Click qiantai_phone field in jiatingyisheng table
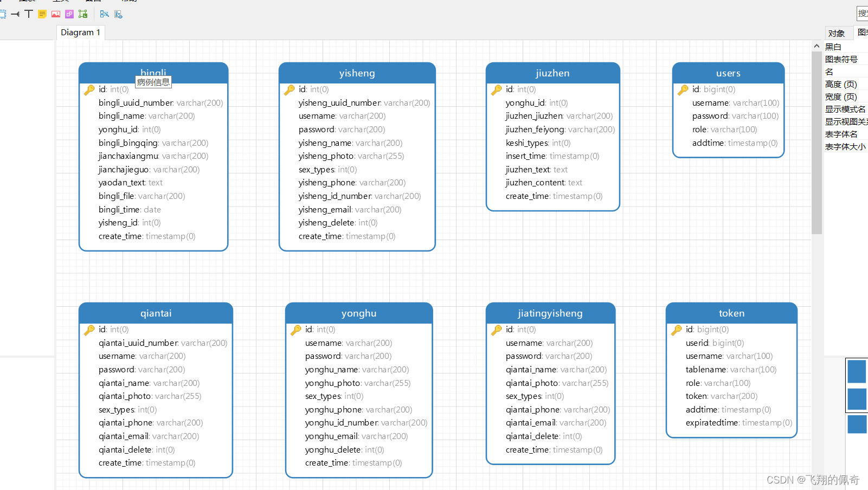 [558, 410]
